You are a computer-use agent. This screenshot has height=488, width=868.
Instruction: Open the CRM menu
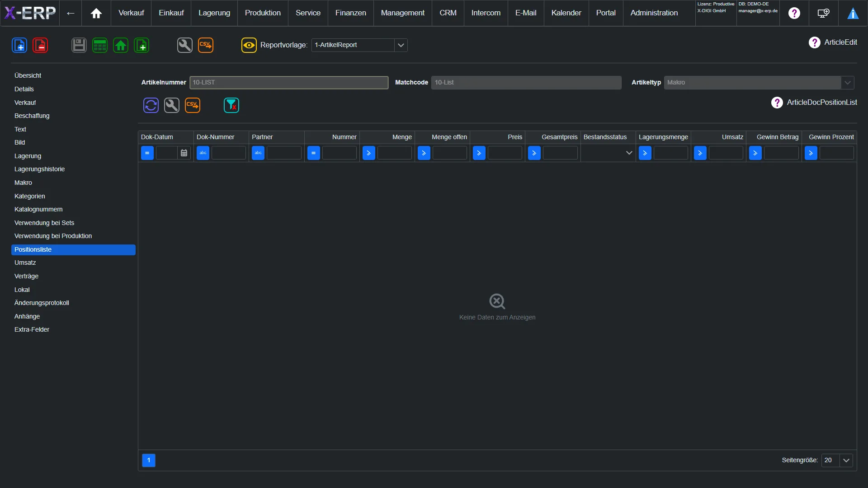click(448, 13)
